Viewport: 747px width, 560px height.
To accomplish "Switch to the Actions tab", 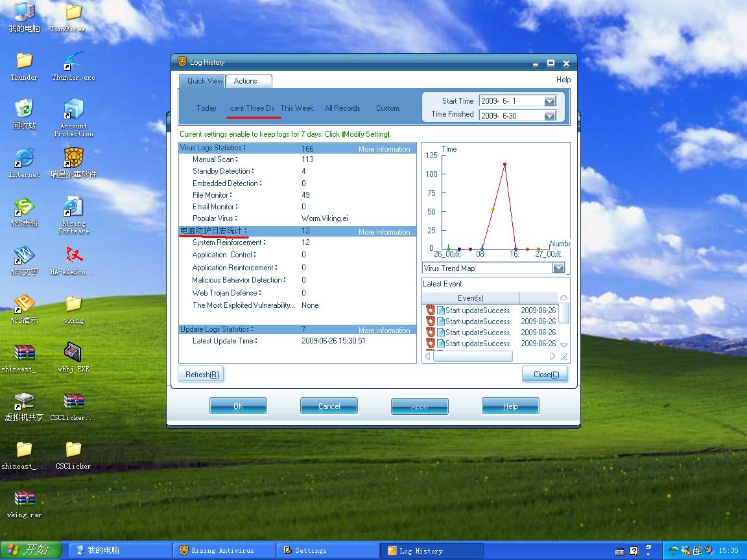I will point(246,81).
